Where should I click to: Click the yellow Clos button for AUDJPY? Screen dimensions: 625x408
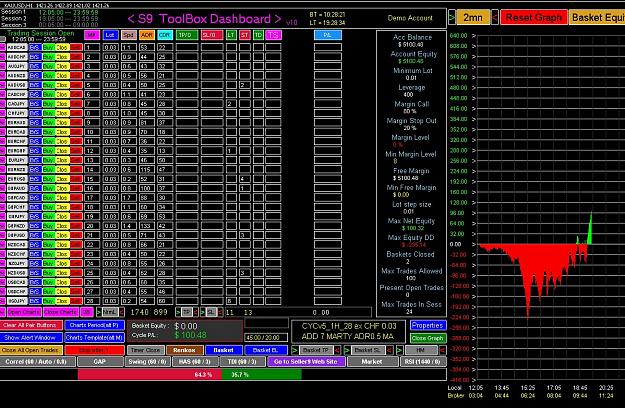pos(62,66)
